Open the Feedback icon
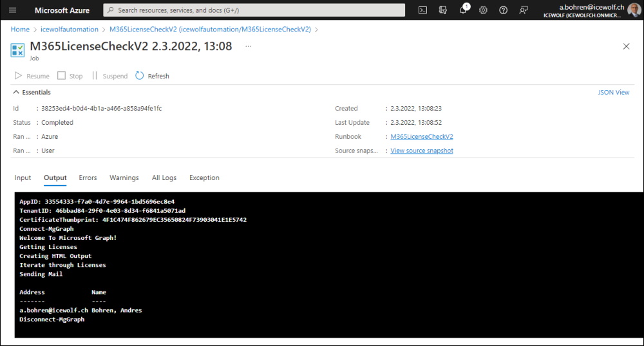 pos(523,10)
